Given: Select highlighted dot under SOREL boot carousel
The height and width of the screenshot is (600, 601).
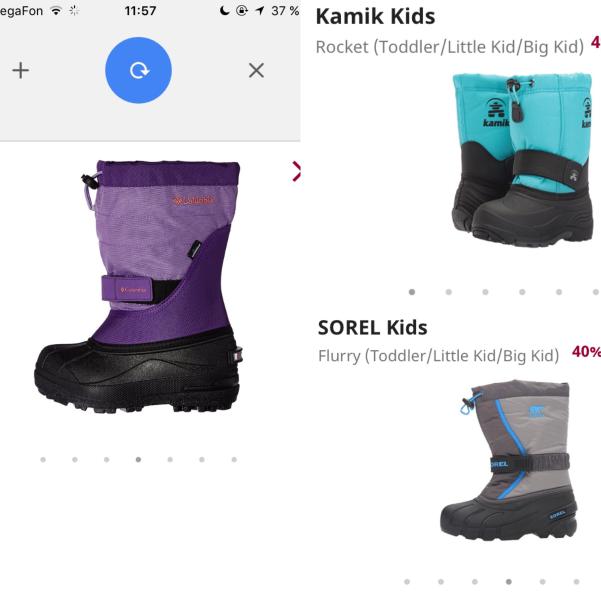Looking at the screenshot, I should click(509, 582).
